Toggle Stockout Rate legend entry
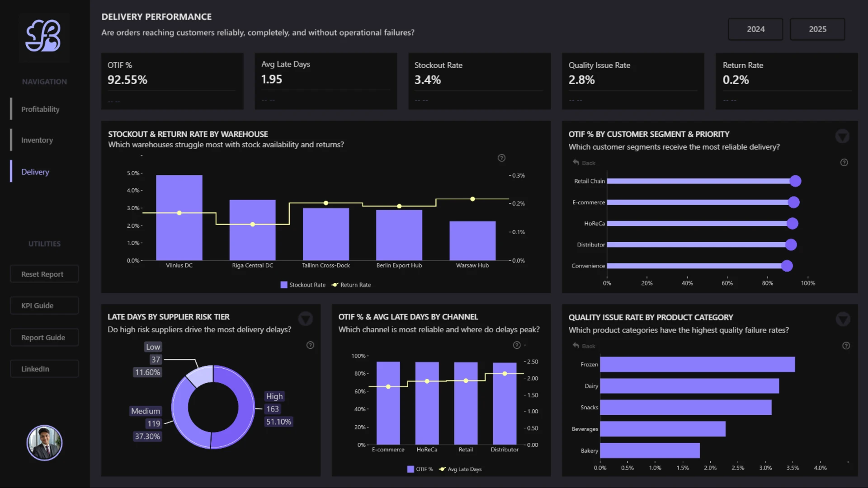 point(303,285)
